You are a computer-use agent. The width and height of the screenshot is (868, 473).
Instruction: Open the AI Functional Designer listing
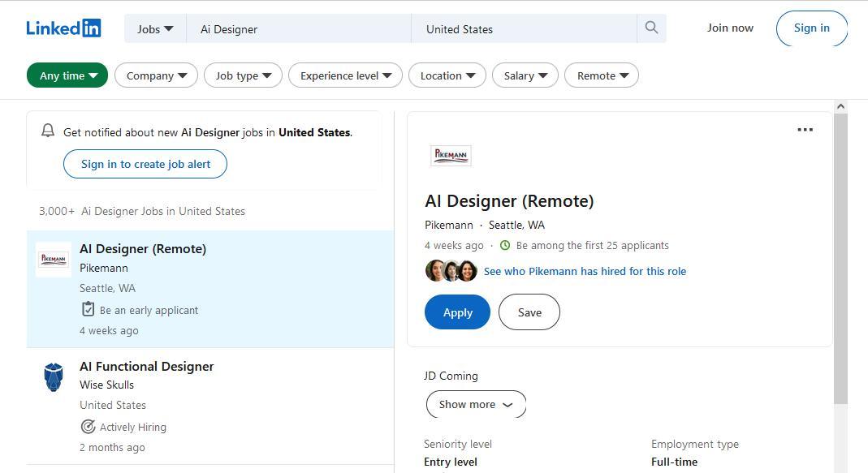[147, 366]
